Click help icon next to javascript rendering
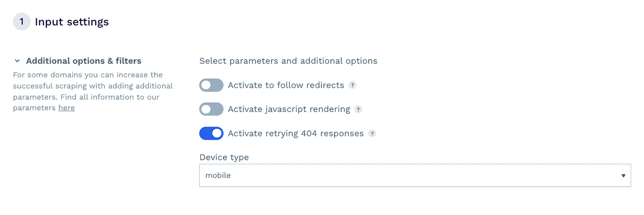 tap(358, 109)
